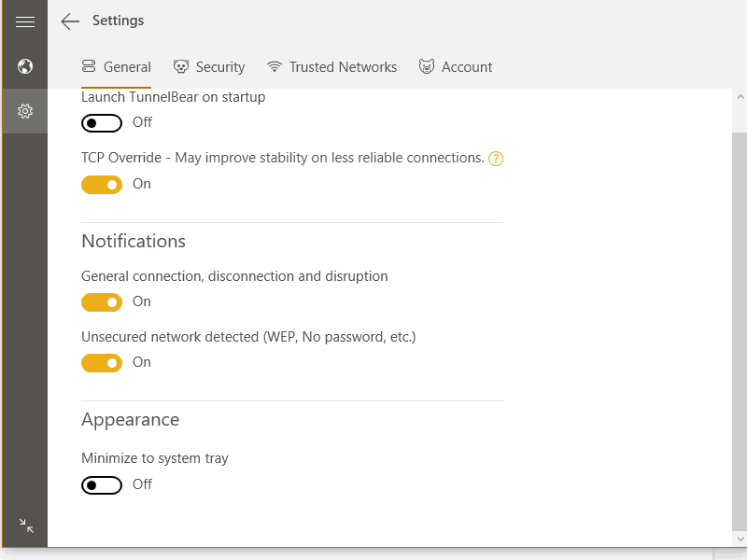Go back using the arrow icon
The width and height of the screenshot is (747, 560).
click(70, 21)
